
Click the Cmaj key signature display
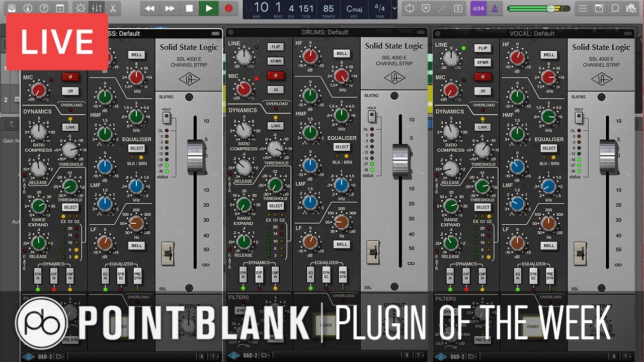355,10
